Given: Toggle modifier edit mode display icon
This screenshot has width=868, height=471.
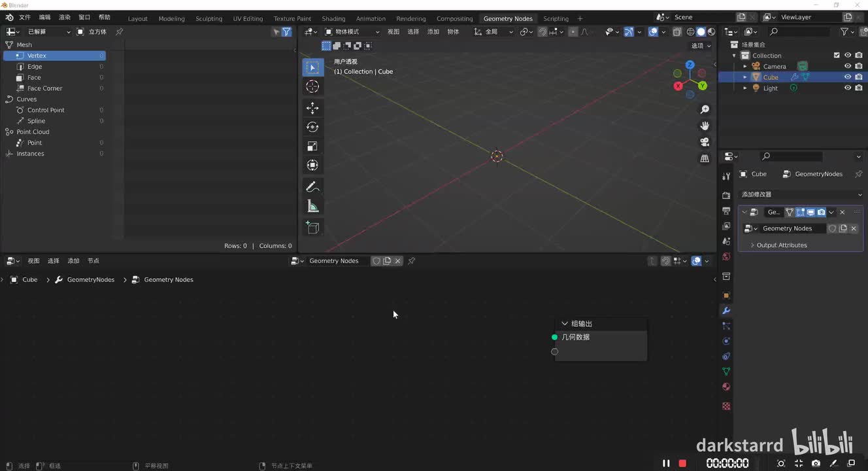Looking at the screenshot, I should click(800, 212).
